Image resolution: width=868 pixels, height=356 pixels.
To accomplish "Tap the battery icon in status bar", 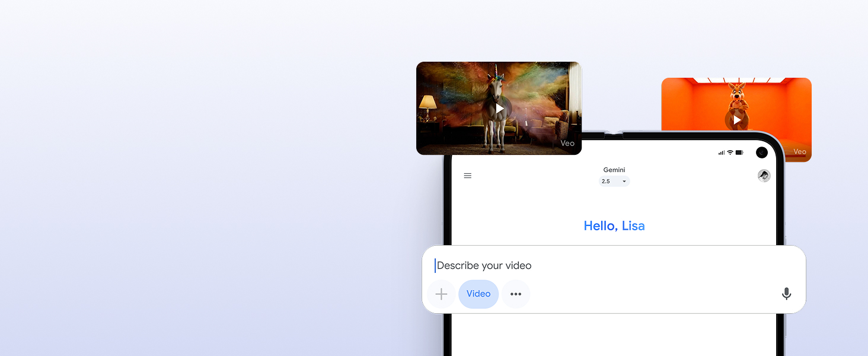I will point(739,152).
